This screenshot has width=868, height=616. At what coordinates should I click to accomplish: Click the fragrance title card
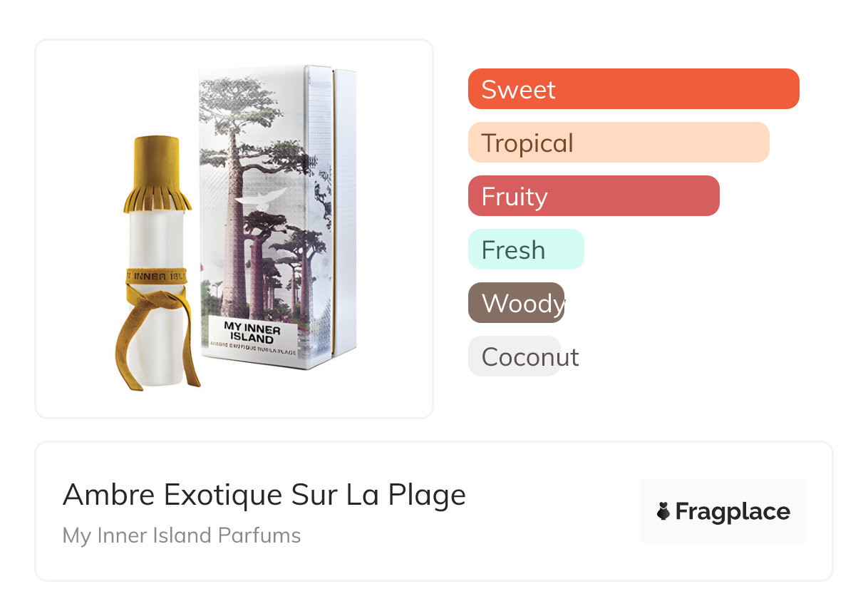[434, 511]
